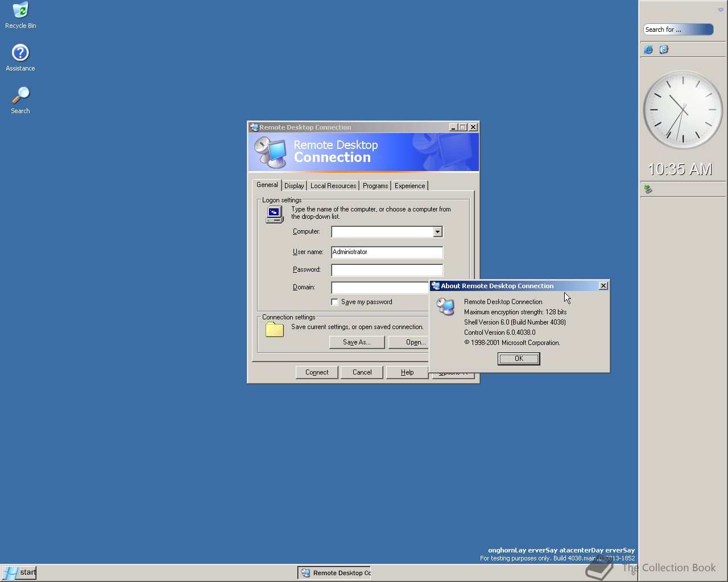The width and height of the screenshot is (728, 582).
Task: Open the Recycle Bin desktop icon
Action: click(20, 15)
